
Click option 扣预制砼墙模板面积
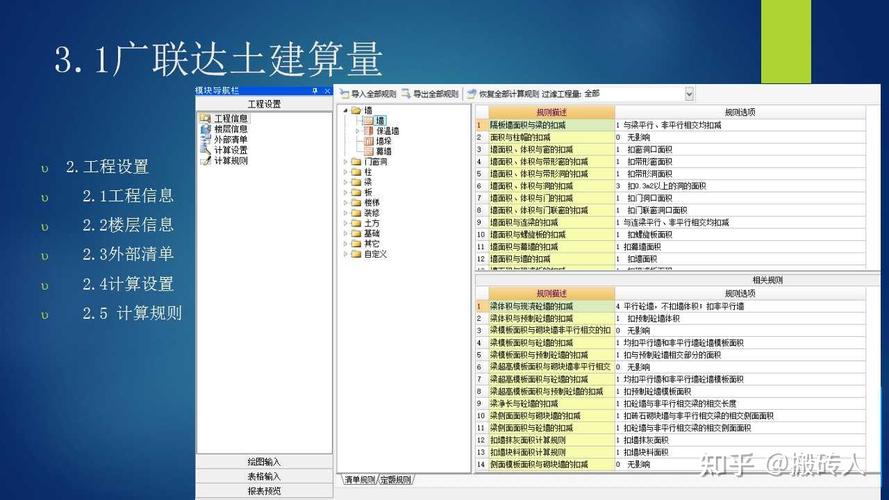657,391
